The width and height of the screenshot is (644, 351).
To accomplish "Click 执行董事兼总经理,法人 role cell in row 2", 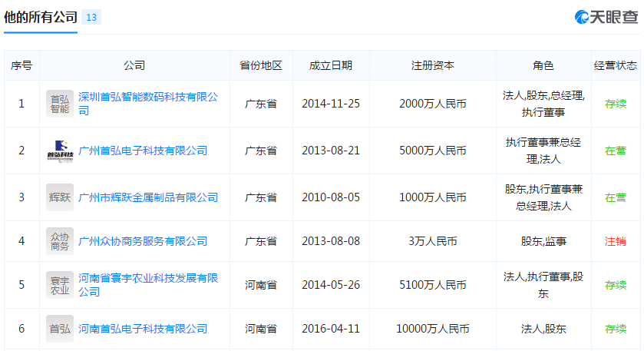I will [x=543, y=151].
